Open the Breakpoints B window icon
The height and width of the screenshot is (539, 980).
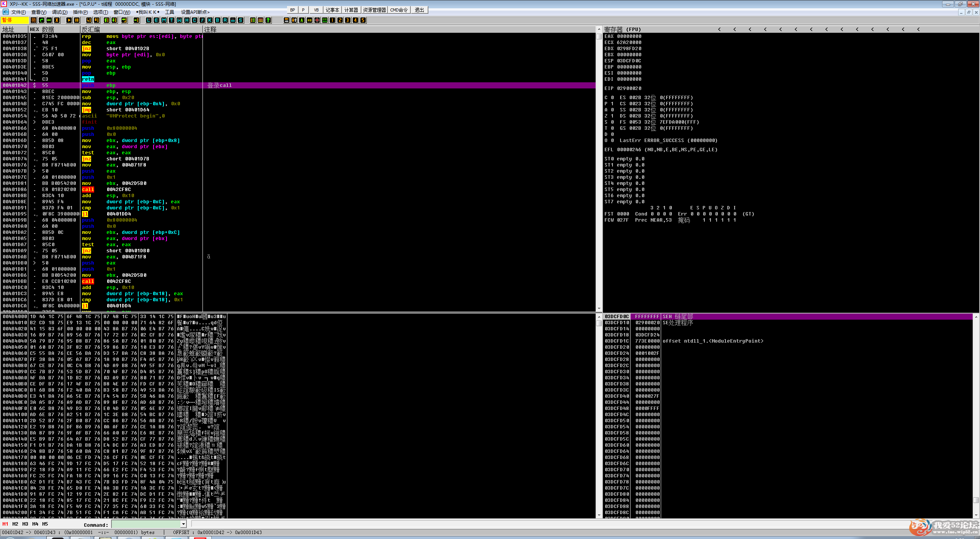pos(217,20)
